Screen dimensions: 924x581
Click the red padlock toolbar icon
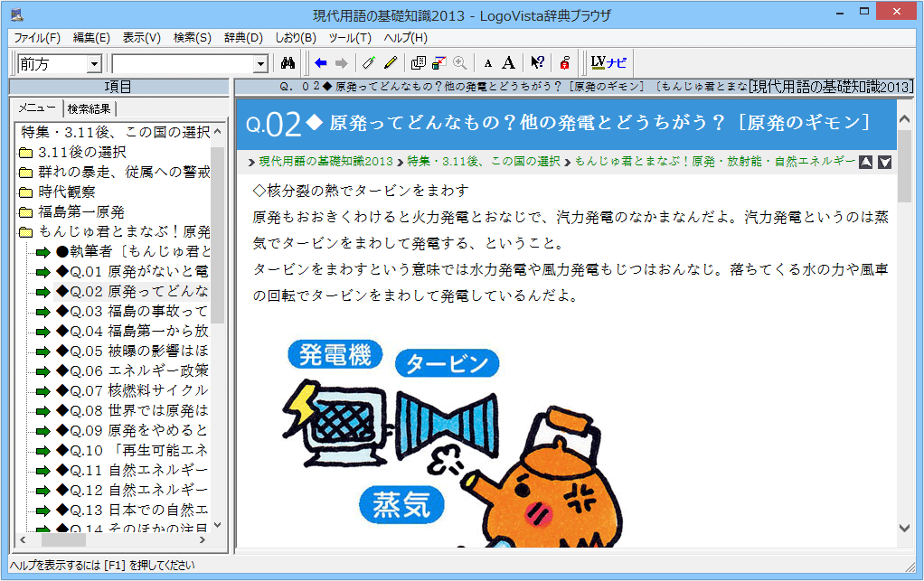tap(564, 63)
